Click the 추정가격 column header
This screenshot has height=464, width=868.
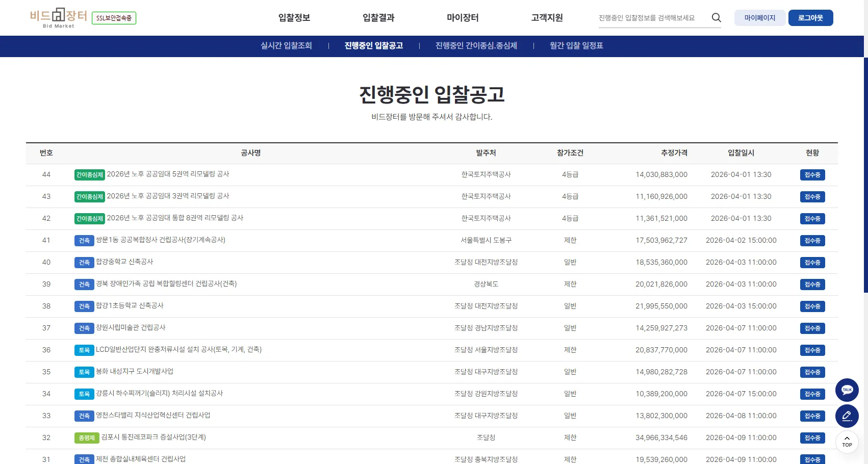(x=674, y=153)
